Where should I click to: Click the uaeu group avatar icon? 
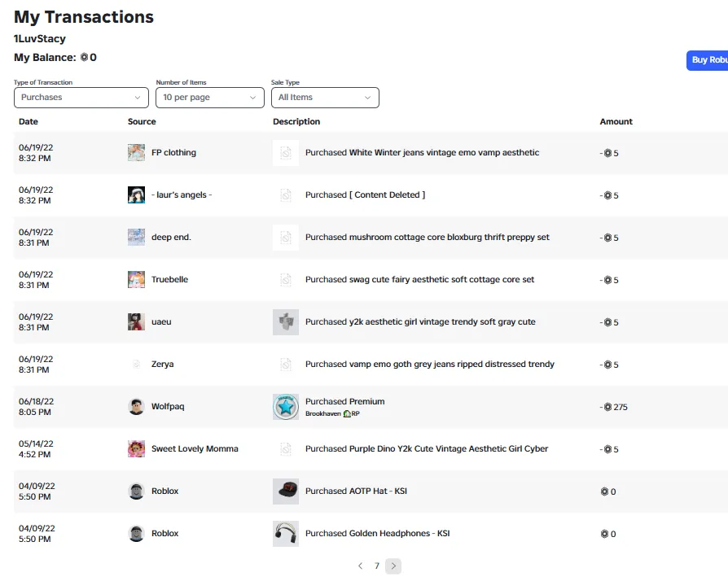pyautogui.click(x=136, y=321)
